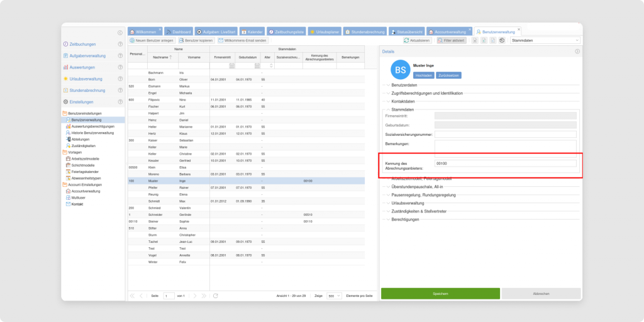Click the help icon beside Urlaubsverwaltung
The width and height of the screenshot is (644, 322).
pos(119,79)
